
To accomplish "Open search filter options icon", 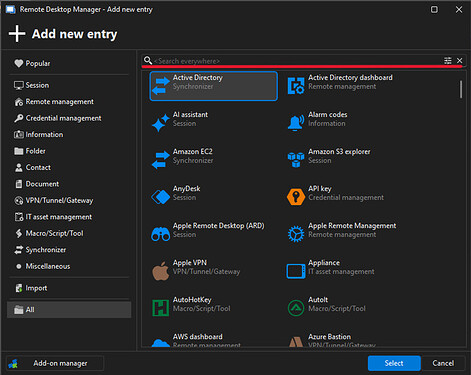I will pos(448,60).
